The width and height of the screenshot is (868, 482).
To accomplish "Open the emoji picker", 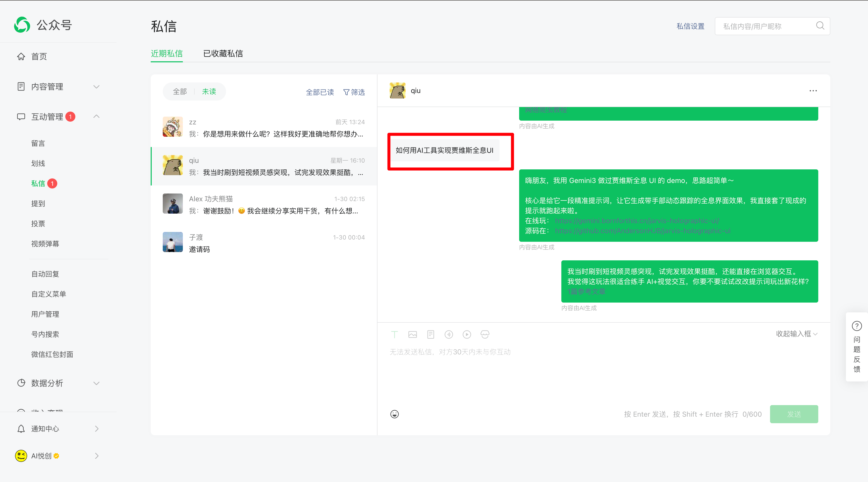I will 394,414.
